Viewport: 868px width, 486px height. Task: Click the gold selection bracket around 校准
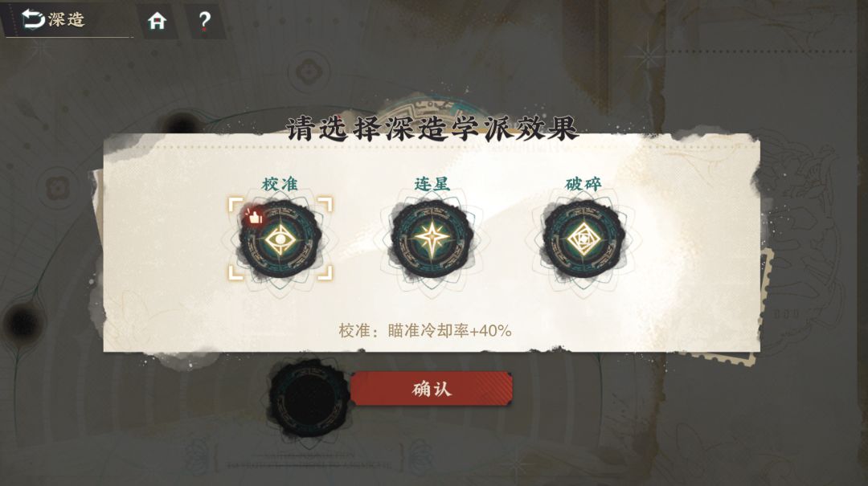pyautogui.click(x=280, y=239)
